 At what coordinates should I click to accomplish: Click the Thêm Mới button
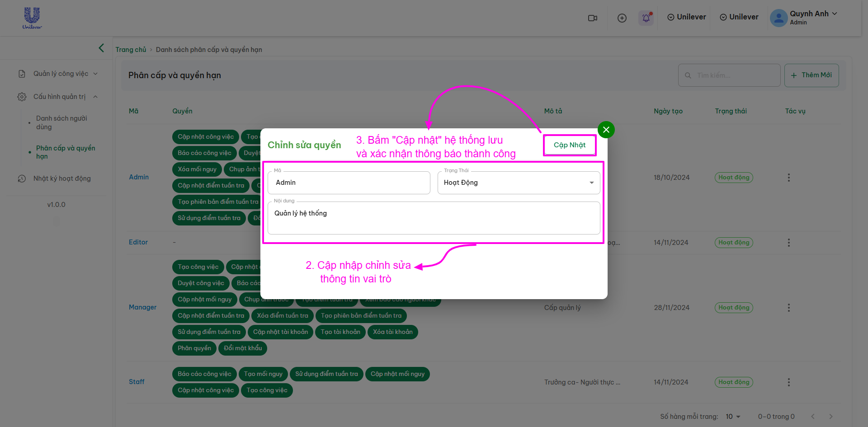811,75
